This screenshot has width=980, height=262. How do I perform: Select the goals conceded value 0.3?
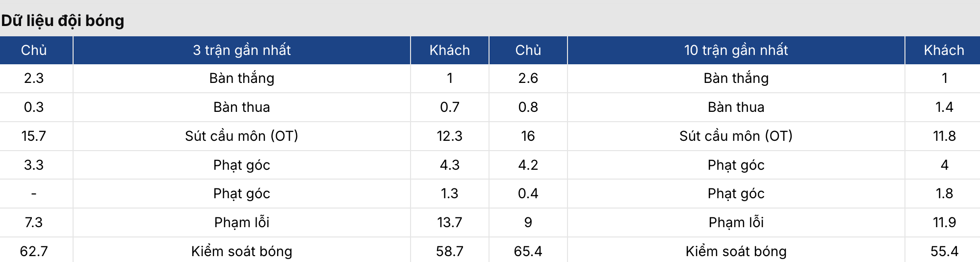(x=34, y=107)
